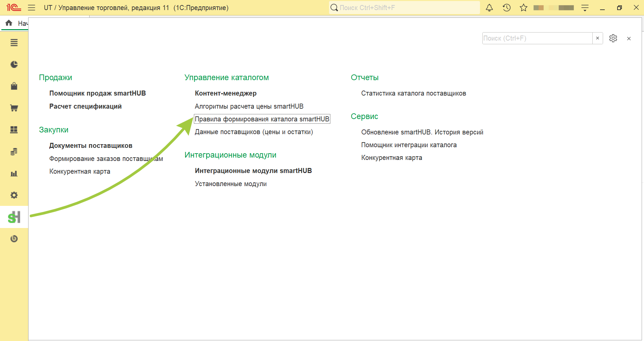This screenshot has height=341, width=644.
Task: Open the coins finance sidebar icon
Action: click(x=14, y=152)
